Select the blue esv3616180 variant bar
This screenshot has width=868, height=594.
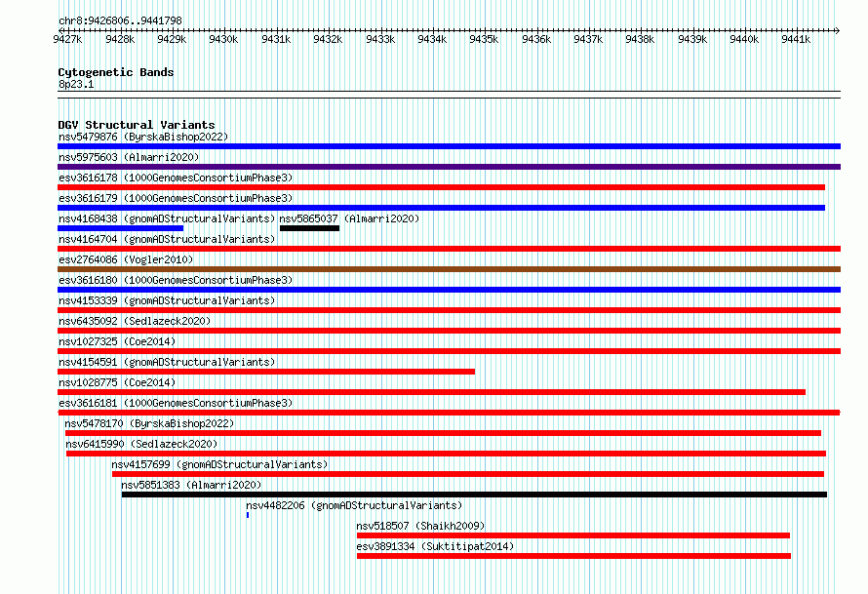449,290
